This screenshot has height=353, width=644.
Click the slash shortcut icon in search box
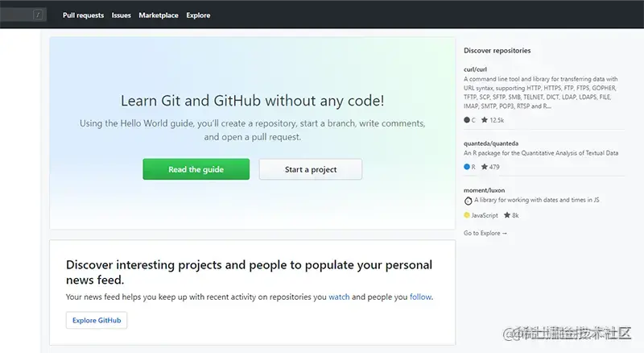(x=38, y=15)
